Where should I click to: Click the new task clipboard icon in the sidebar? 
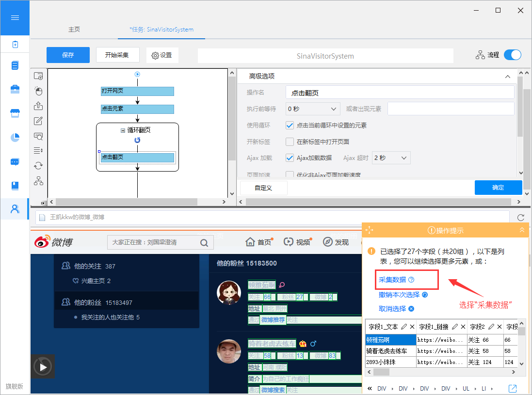pyautogui.click(x=15, y=45)
